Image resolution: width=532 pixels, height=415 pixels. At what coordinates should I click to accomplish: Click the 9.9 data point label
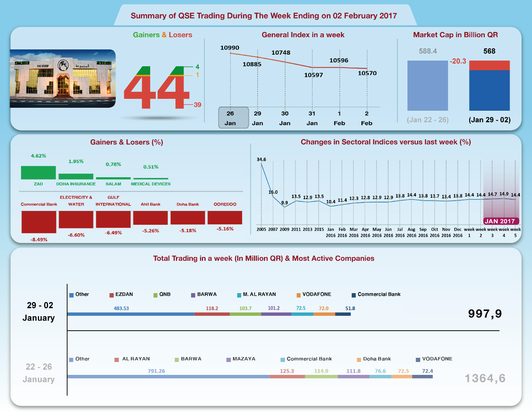[x=284, y=203]
